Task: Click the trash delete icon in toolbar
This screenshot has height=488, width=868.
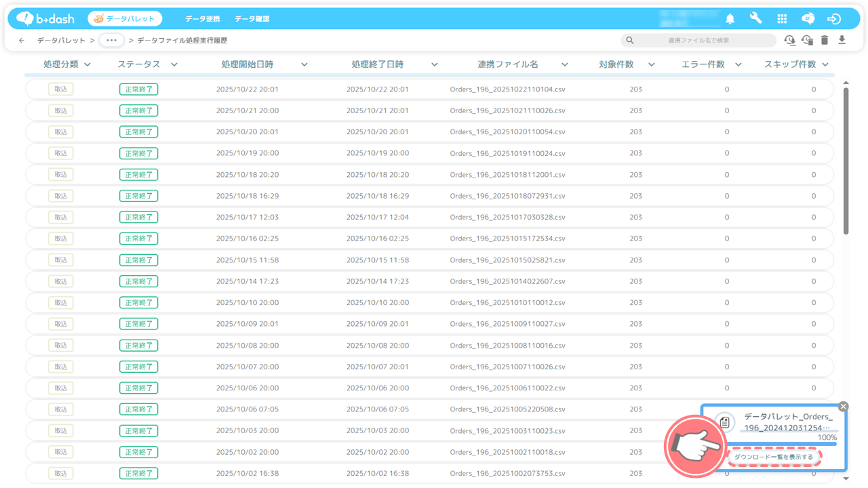Action: [825, 41]
